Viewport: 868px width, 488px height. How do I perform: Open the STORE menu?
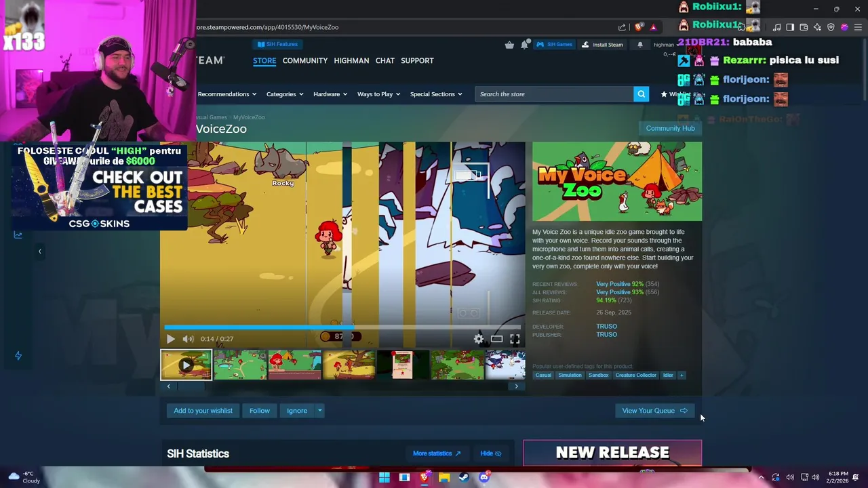[x=264, y=60]
